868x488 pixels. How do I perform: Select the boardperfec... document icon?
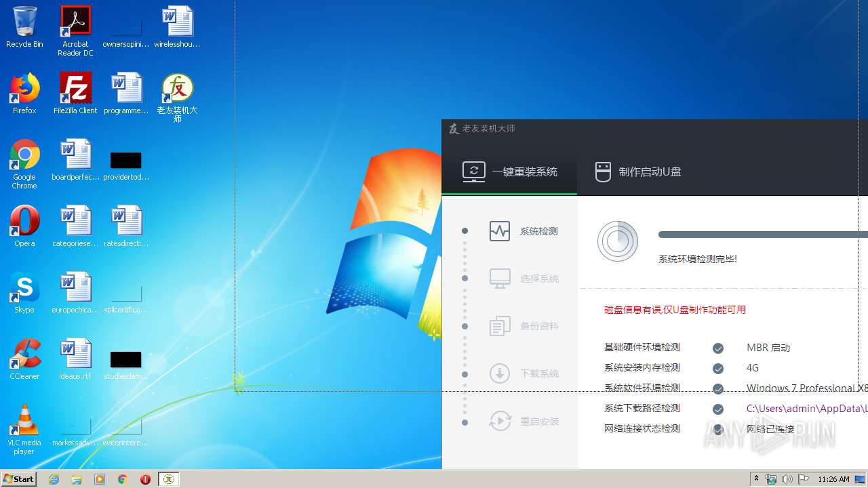(75, 160)
